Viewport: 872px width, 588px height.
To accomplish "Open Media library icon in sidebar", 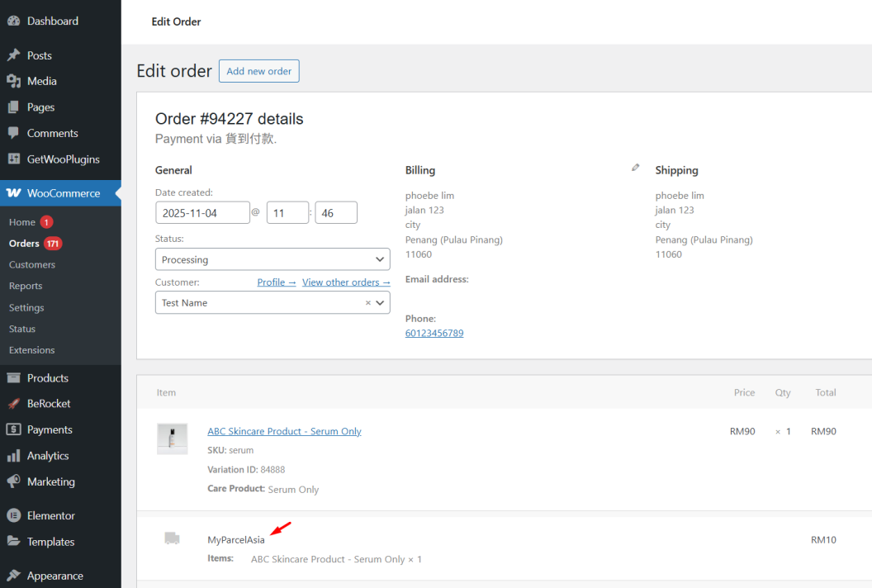I will coord(13,81).
